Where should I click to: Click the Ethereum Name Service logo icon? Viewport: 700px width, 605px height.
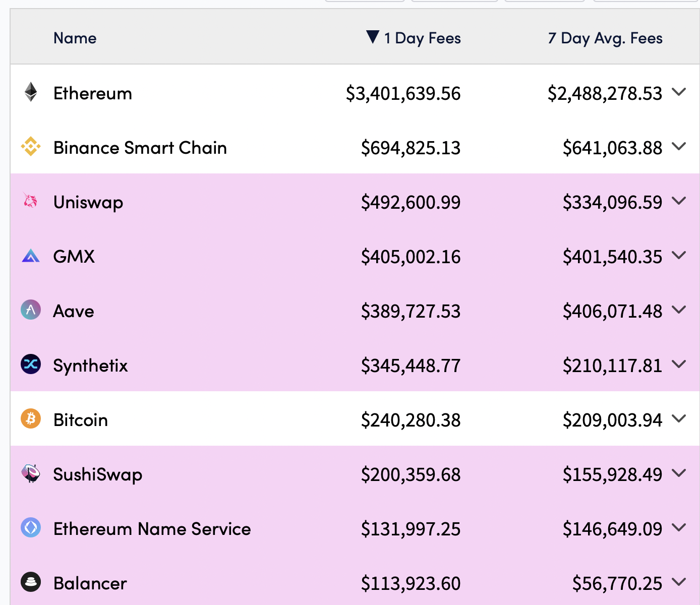31,527
